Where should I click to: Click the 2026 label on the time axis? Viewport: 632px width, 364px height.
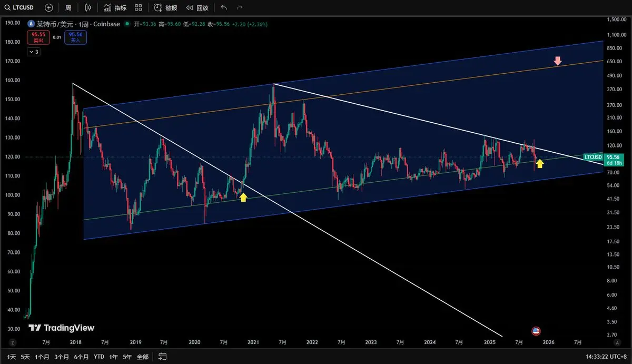tap(549, 342)
